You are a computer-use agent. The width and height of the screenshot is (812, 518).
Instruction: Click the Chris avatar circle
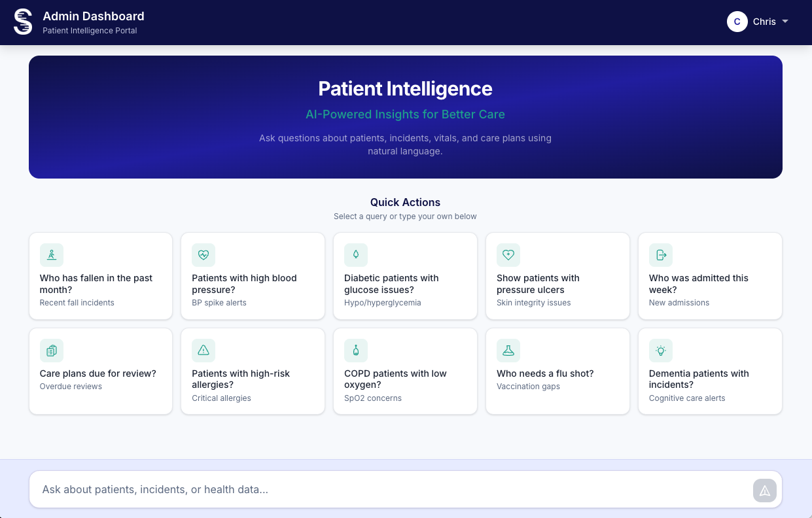pyautogui.click(x=737, y=22)
